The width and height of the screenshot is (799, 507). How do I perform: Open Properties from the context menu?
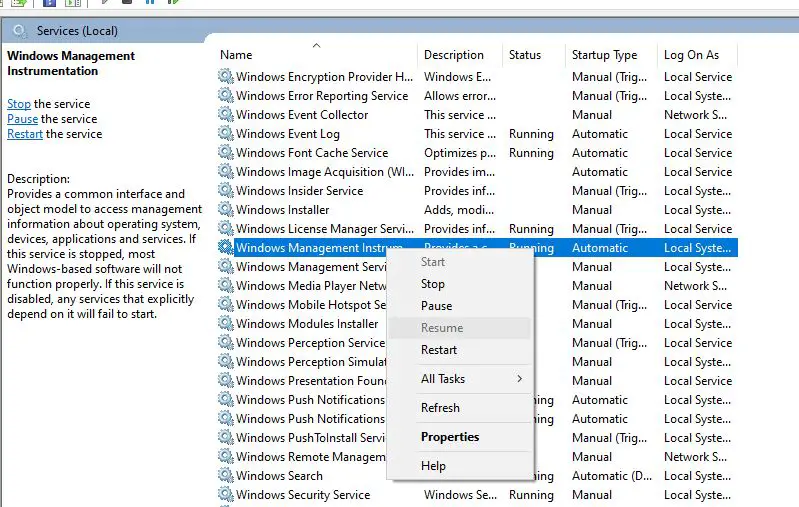[x=450, y=437]
